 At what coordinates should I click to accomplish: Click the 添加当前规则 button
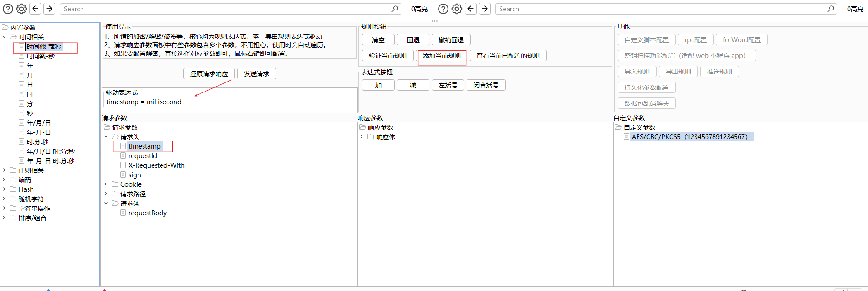click(441, 56)
